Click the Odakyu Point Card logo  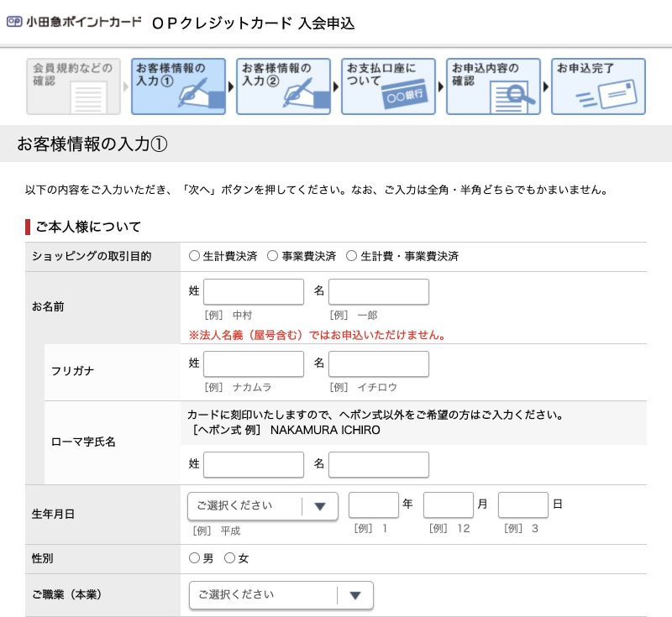pos(74,23)
